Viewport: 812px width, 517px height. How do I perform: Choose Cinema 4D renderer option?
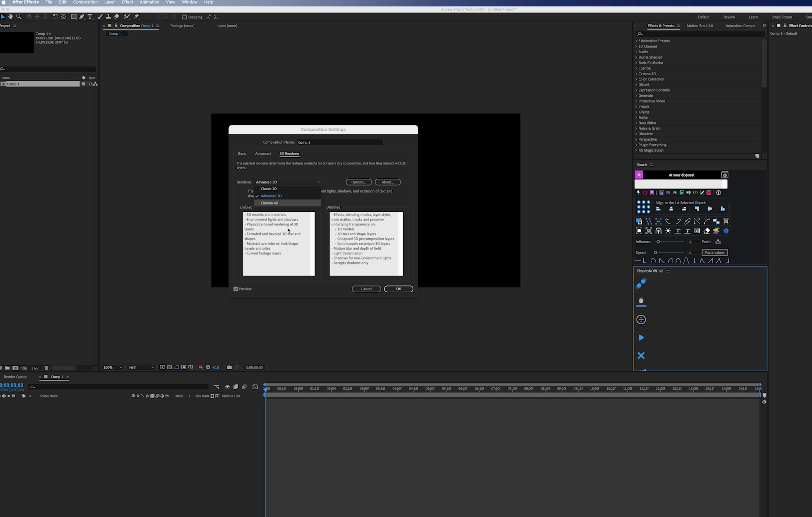tap(269, 203)
